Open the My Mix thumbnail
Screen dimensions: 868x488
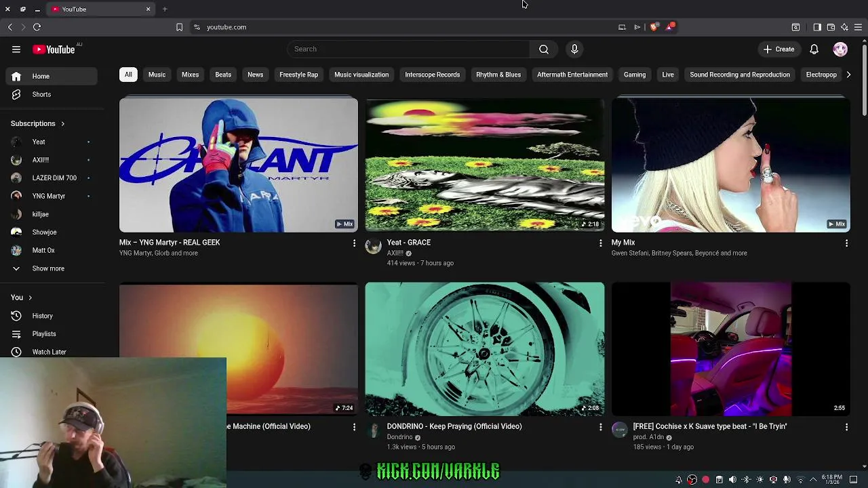pyautogui.click(x=730, y=165)
